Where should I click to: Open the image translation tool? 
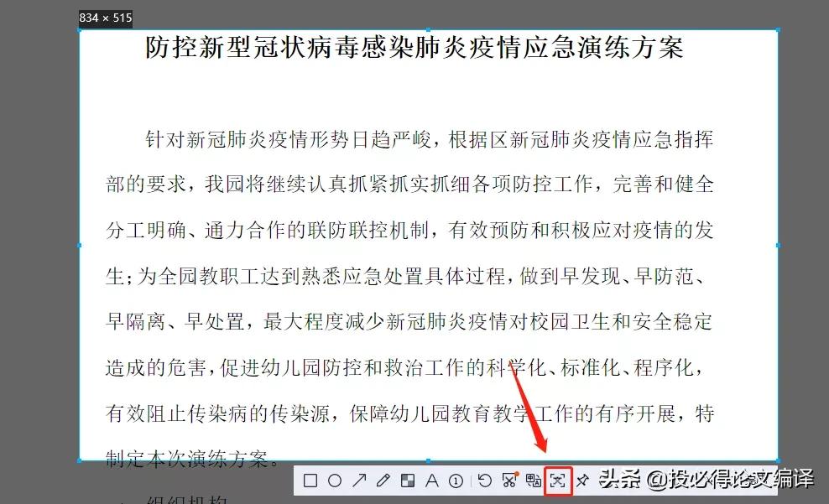[533, 482]
